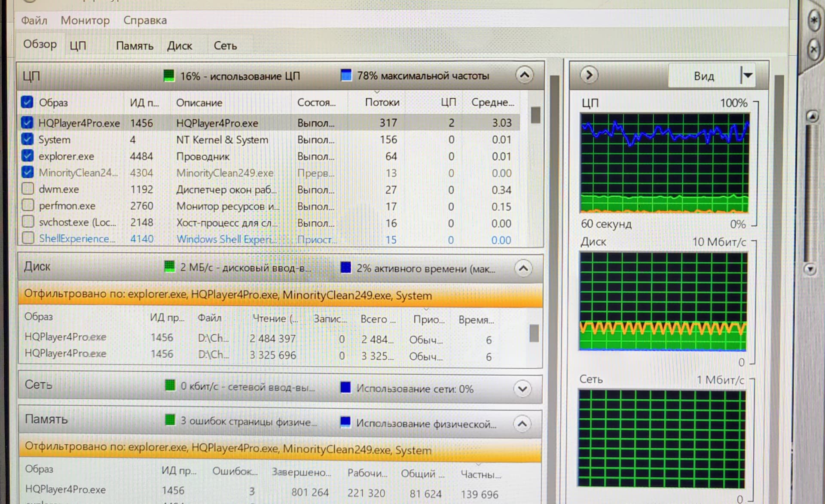Uncheck HQPlayer4Pro.exe process checkbox
825x504 pixels.
tap(27, 123)
